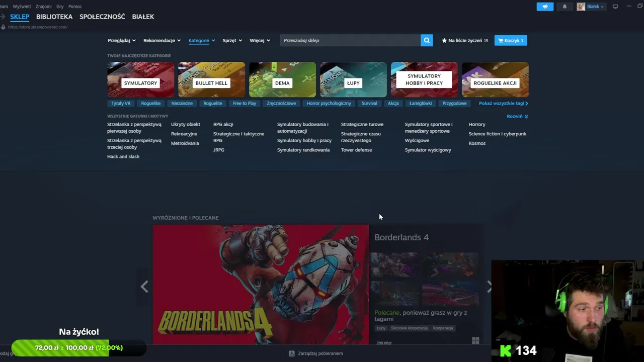Select the Tytuły VR tag
Viewport: 644px width, 362px height.
tap(121, 103)
